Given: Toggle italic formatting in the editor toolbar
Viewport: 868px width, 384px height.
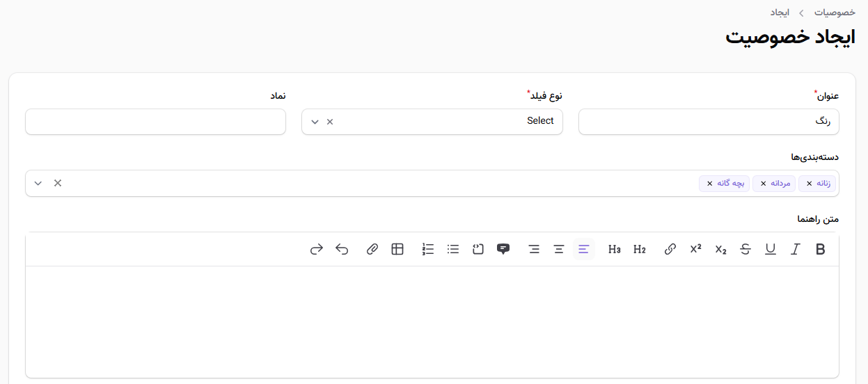Looking at the screenshot, I should (795, 249).
